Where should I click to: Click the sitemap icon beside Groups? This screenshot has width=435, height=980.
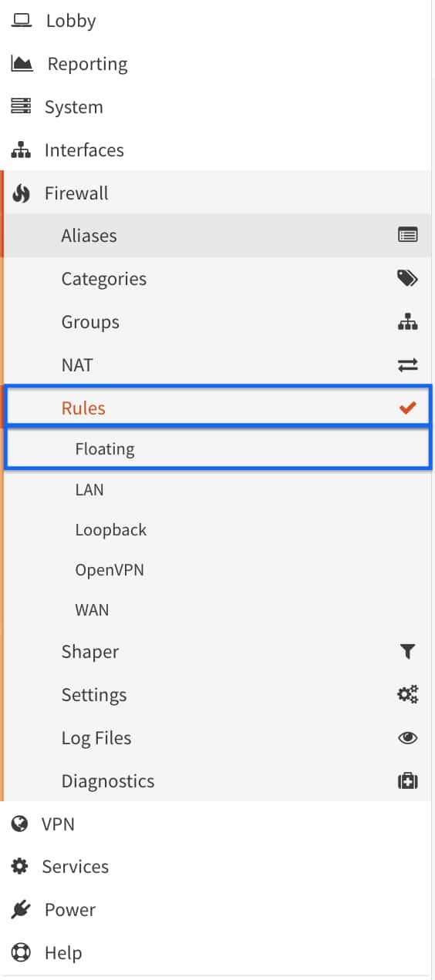(407, 322)
